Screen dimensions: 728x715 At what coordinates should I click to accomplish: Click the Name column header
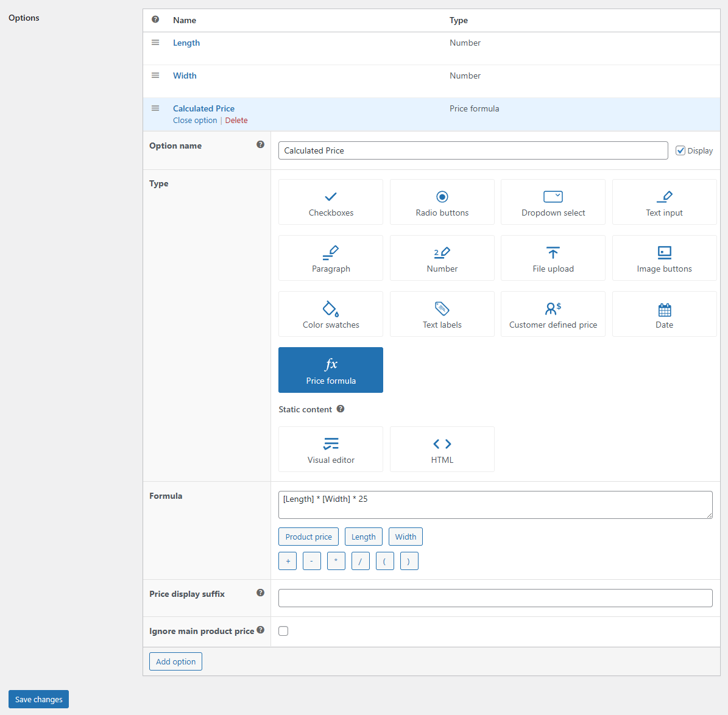pos(185,21)
